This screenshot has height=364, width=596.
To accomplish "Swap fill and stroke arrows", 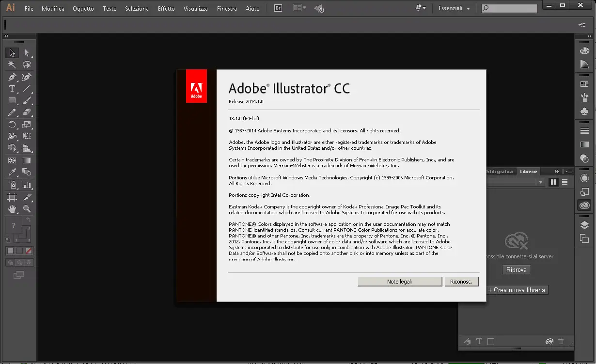I will [x=29, y=220].
